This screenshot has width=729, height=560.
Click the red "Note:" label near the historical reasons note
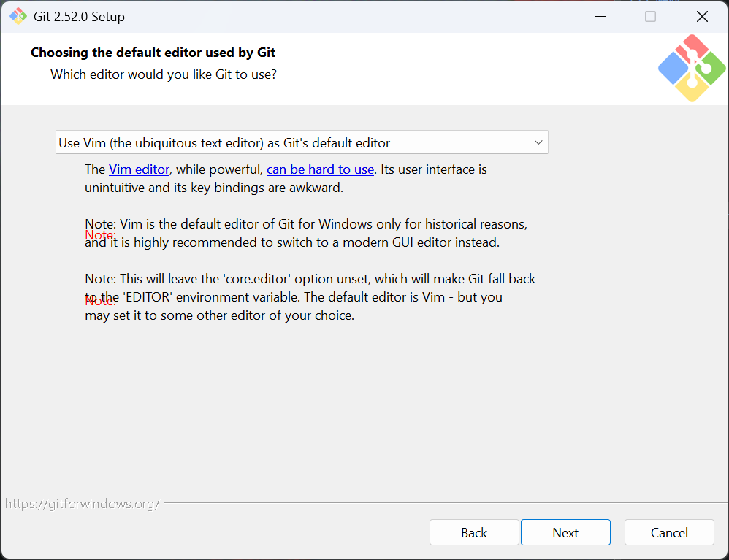[100, 235]
